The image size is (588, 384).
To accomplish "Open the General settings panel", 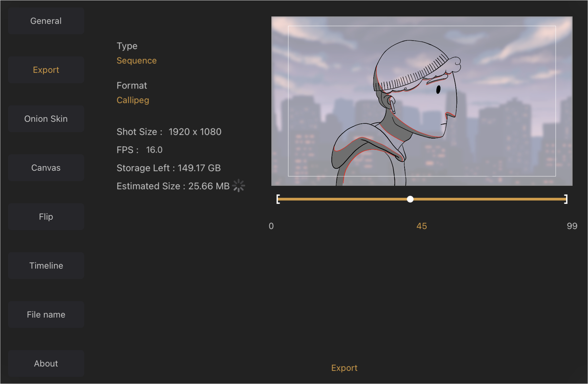I will (x=46, y=21).
